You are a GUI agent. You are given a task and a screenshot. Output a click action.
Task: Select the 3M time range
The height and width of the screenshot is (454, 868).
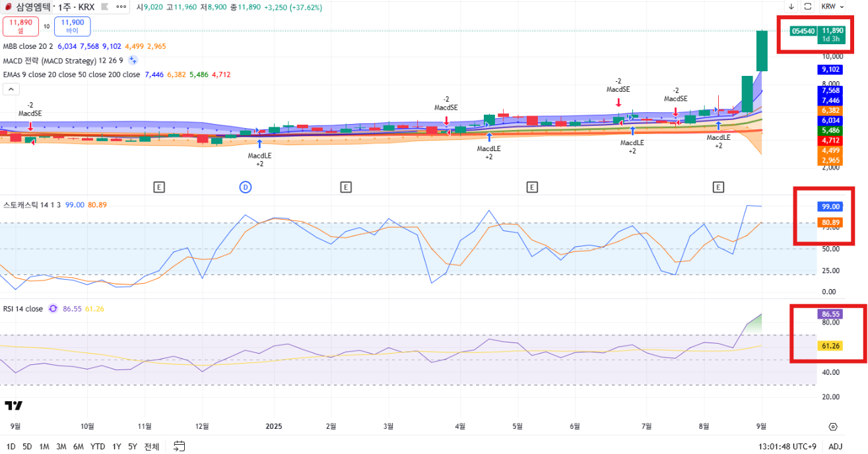(61, 447)
